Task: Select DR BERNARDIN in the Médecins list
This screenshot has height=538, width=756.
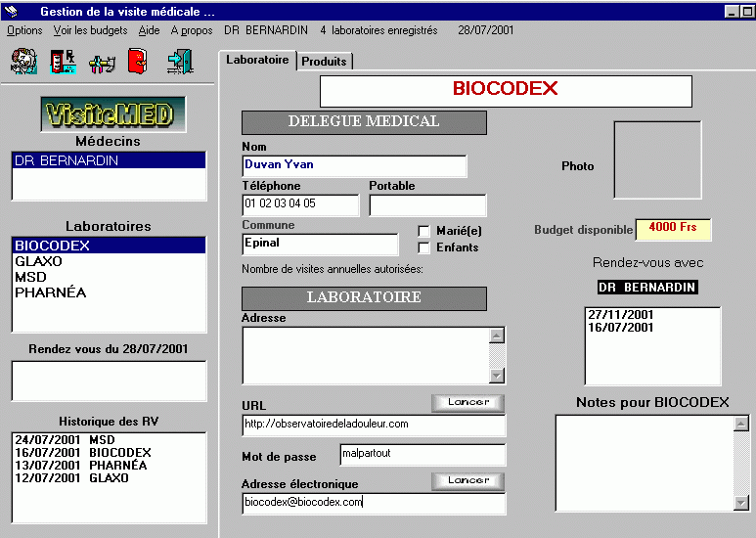Action: point(109,160)
